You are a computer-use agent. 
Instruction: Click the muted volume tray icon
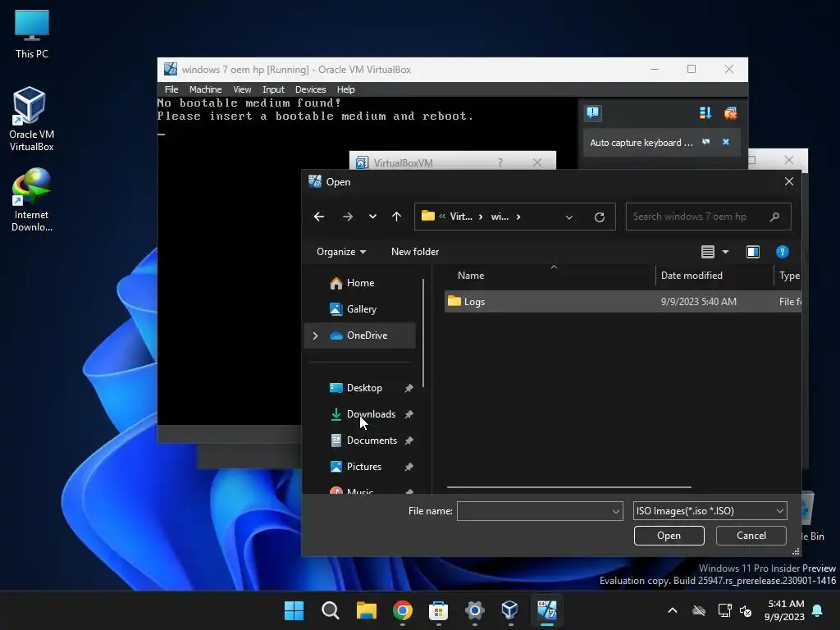click(746, 610)
